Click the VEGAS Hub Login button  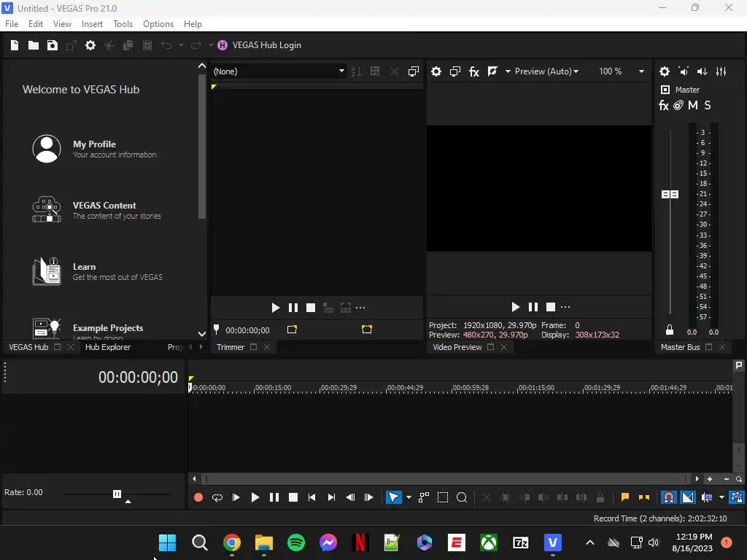point(260,45)
